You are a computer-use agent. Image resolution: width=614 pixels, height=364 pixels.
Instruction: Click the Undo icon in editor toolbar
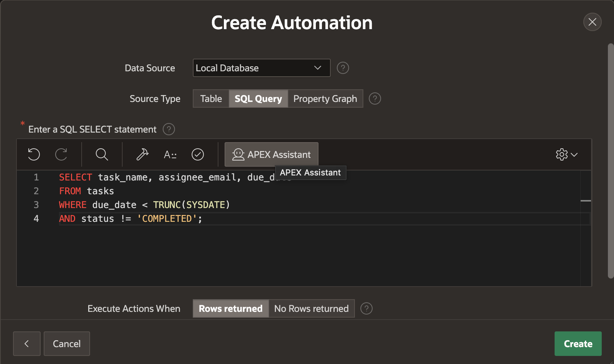(x=34, y=155)
